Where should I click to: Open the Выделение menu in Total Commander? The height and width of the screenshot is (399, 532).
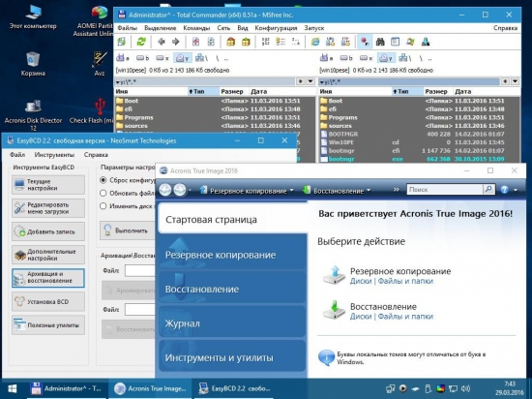point(161,28)
